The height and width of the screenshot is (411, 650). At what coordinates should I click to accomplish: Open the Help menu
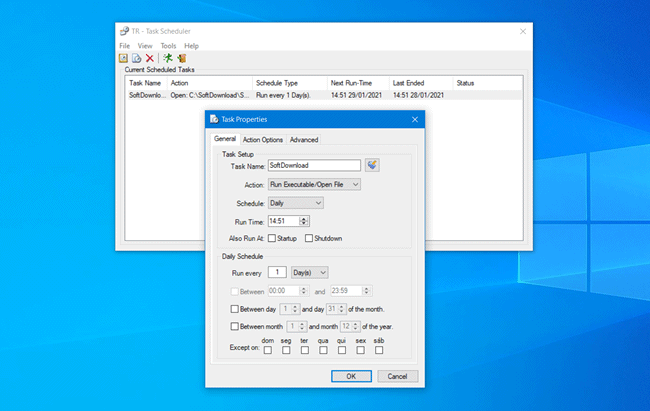pos(192,46)
